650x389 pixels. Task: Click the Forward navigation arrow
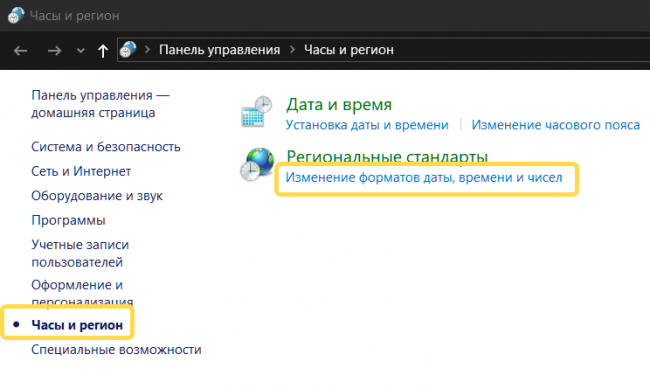point(54,51)
